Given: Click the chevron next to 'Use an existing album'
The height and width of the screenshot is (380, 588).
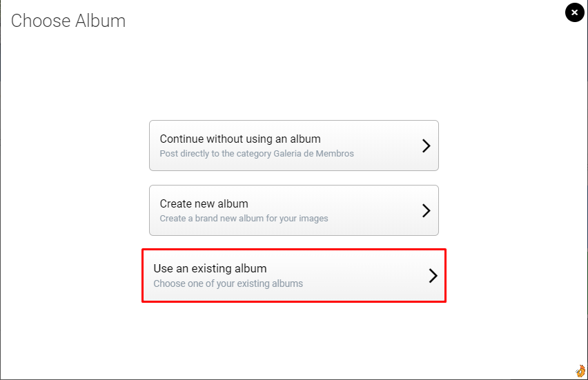Looking at the screenshot, I should tap(433, 275).
